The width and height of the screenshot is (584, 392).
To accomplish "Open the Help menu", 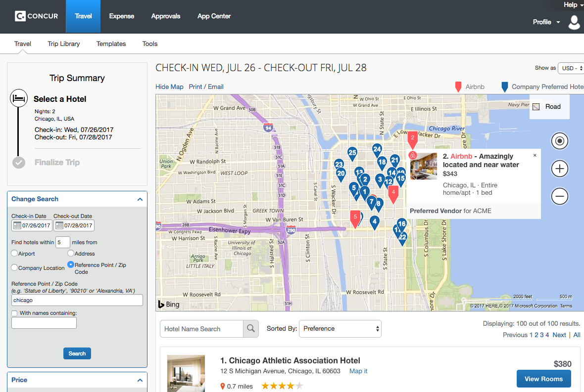I will tap(573, 4).
